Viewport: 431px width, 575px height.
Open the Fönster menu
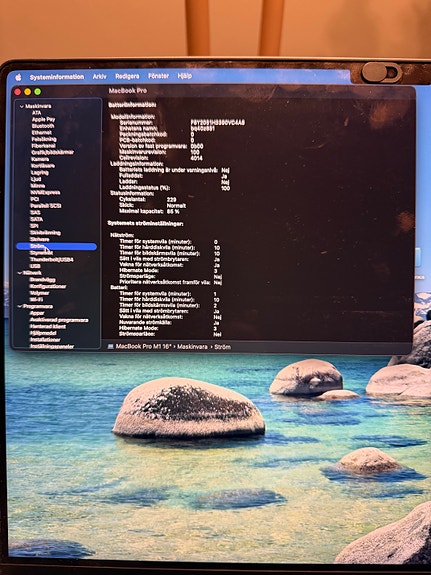click(x=158, y=76)
